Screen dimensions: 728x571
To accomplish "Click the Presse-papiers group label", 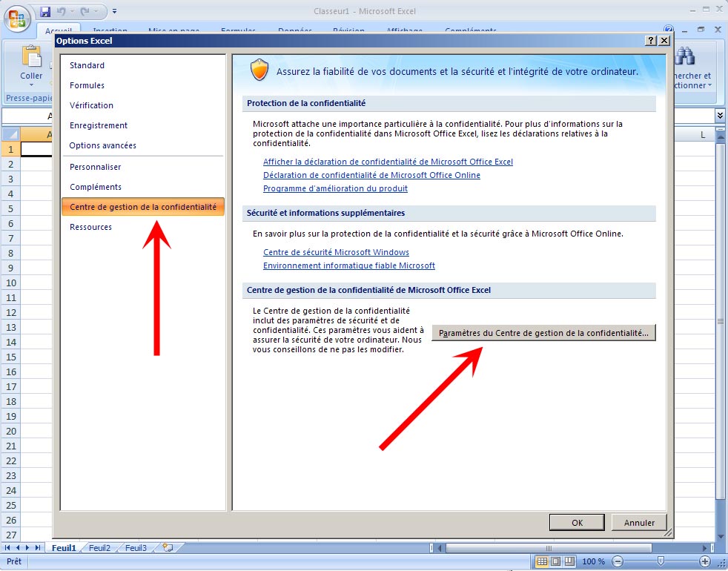I will tap(30, 98).
